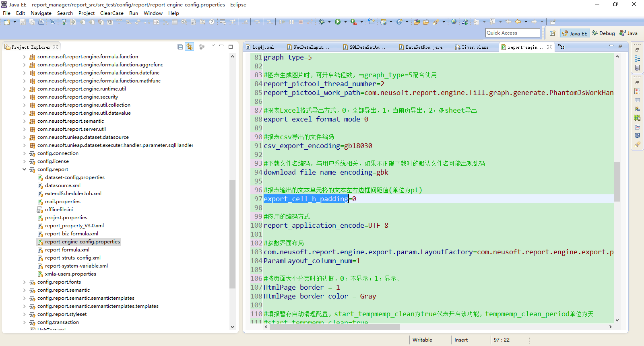Click the Quick Access search field
The height and width of the screenshot is (346, 644).
pos(513,33)
